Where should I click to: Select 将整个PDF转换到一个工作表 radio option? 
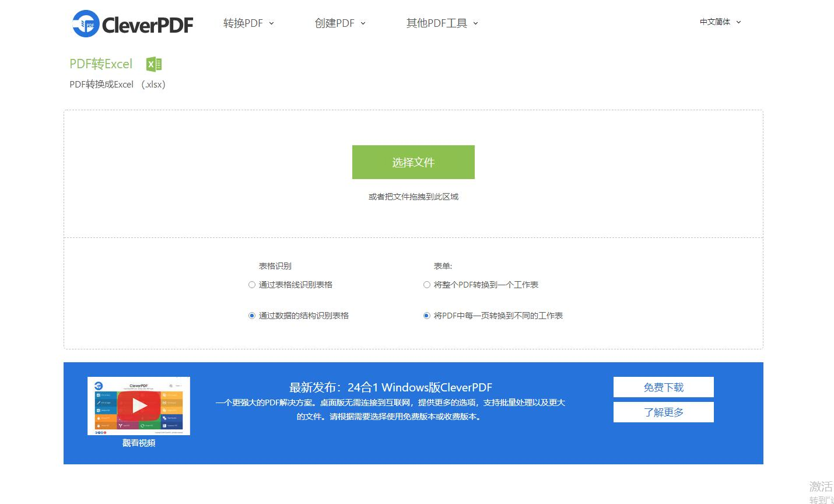coord(427,285)
